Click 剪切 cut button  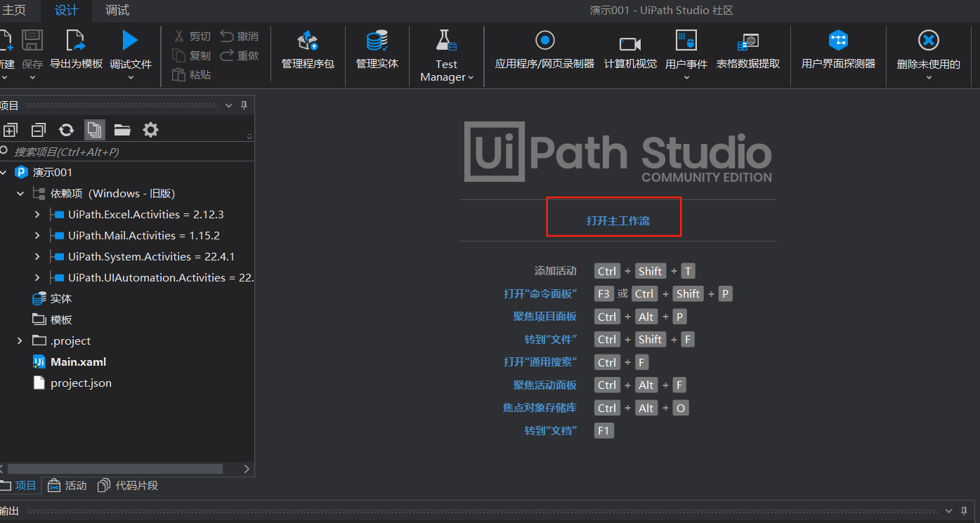click(192, 37)
